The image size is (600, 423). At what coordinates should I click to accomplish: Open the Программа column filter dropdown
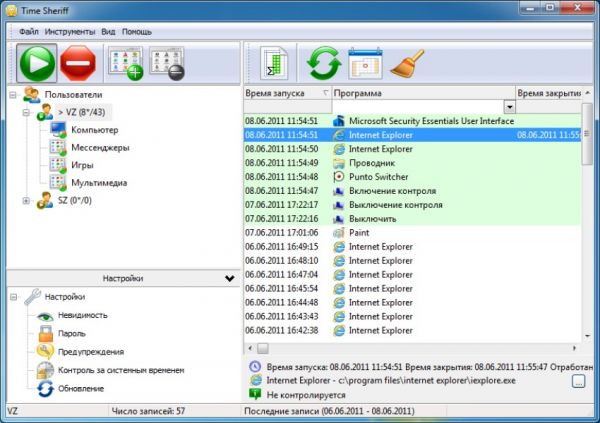[510, 106]
